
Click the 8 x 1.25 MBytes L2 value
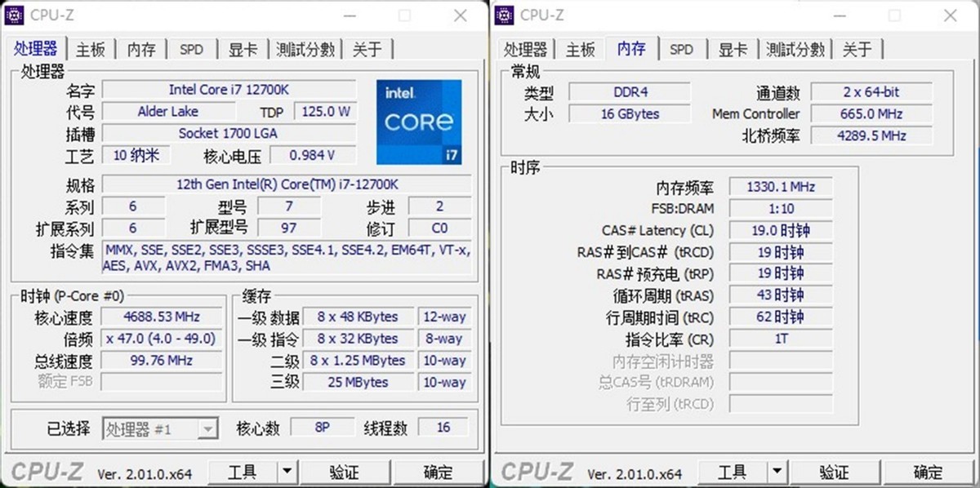coord(358,361)
